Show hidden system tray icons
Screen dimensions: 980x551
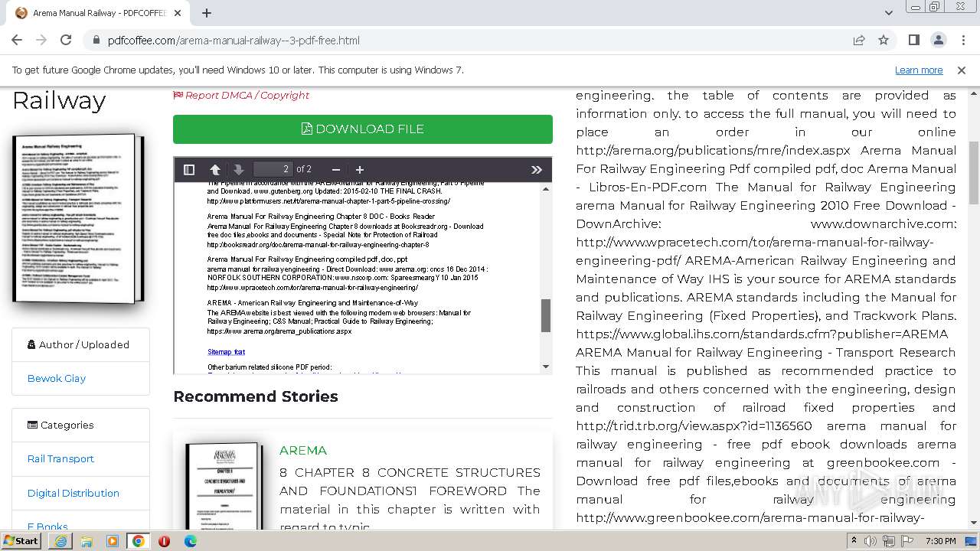click(x=854, y=541)
